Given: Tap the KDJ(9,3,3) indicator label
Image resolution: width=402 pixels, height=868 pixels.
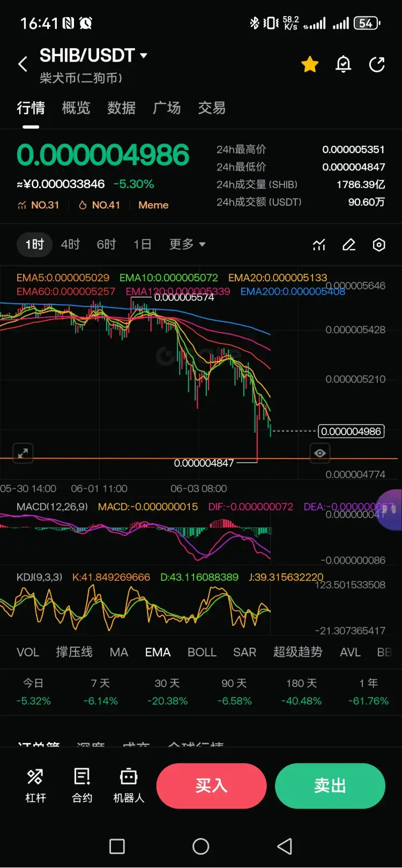Looking at the screenshot, I should coord(39,577).
